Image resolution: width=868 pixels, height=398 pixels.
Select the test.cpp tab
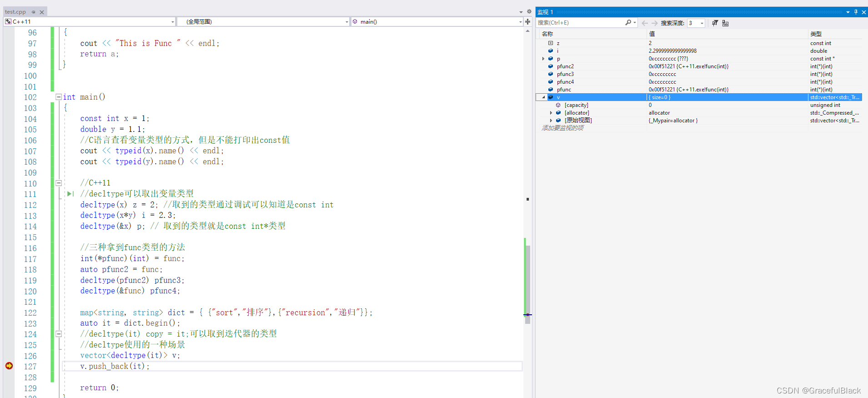point(15,12)
